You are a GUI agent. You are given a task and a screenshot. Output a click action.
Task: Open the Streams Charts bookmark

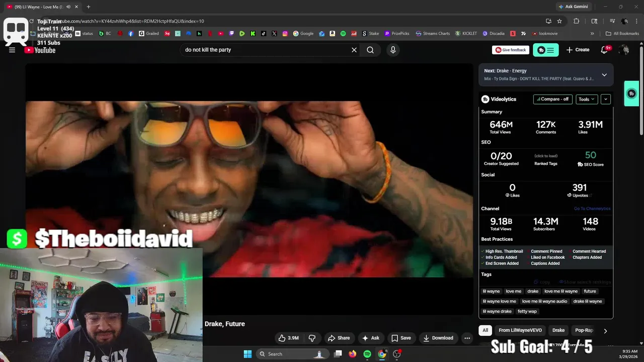tap(433, 34)
